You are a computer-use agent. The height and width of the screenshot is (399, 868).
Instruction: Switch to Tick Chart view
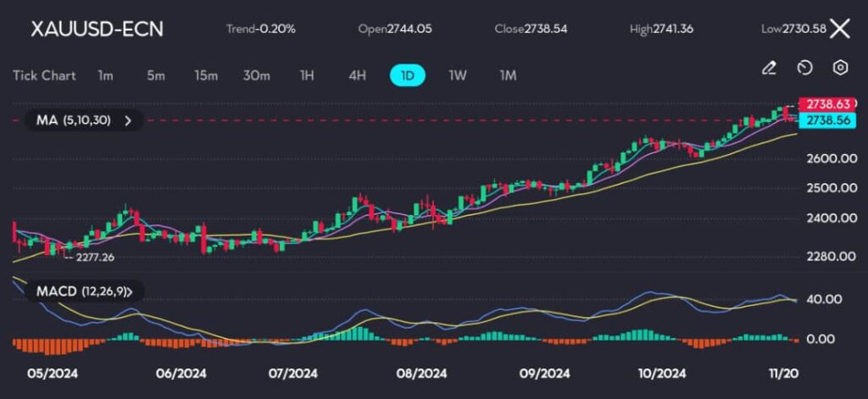click(x=44, y=75)
